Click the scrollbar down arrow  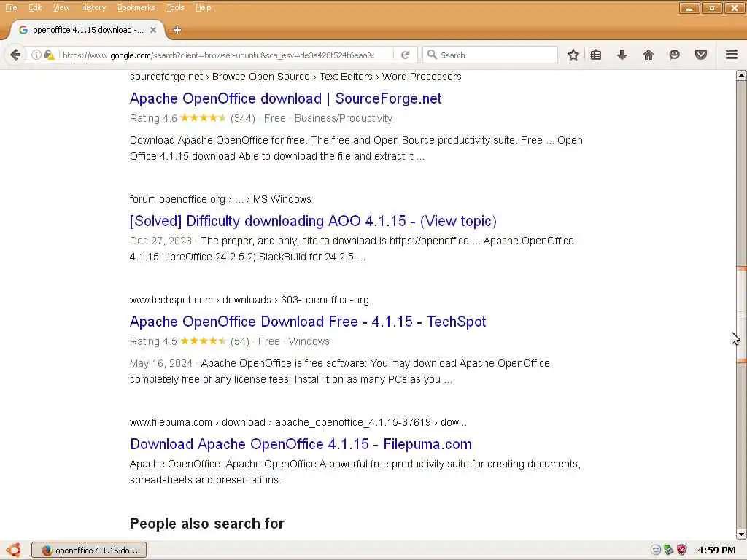(741, 534)
